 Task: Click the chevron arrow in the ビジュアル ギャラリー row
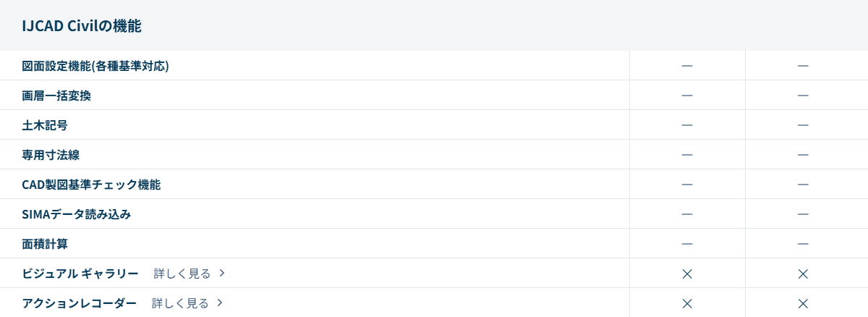point(222,274)
